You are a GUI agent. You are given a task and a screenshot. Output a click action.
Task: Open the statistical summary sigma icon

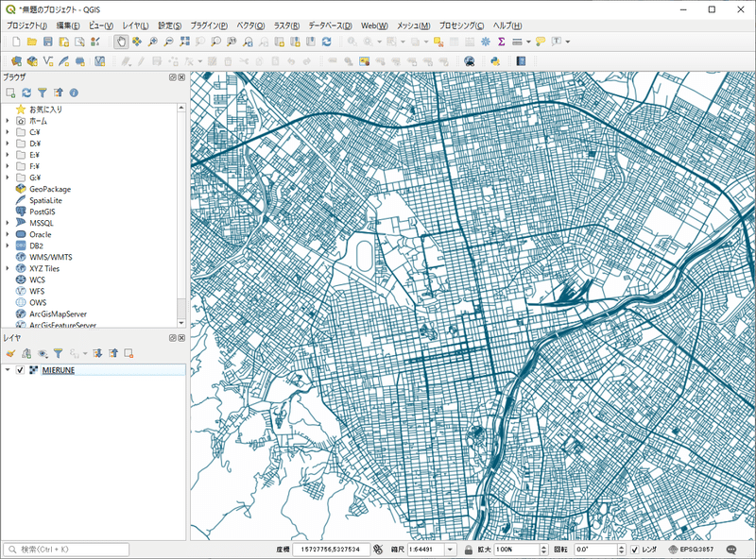[x=502, y=42]
